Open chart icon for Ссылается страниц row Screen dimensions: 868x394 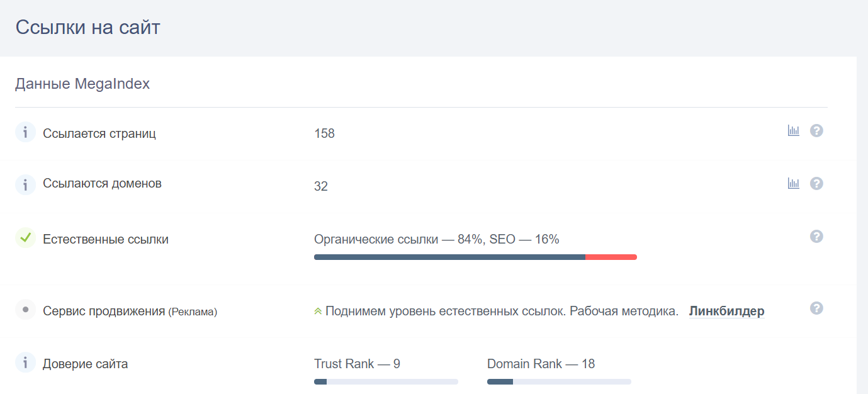[x=794, y=131]
